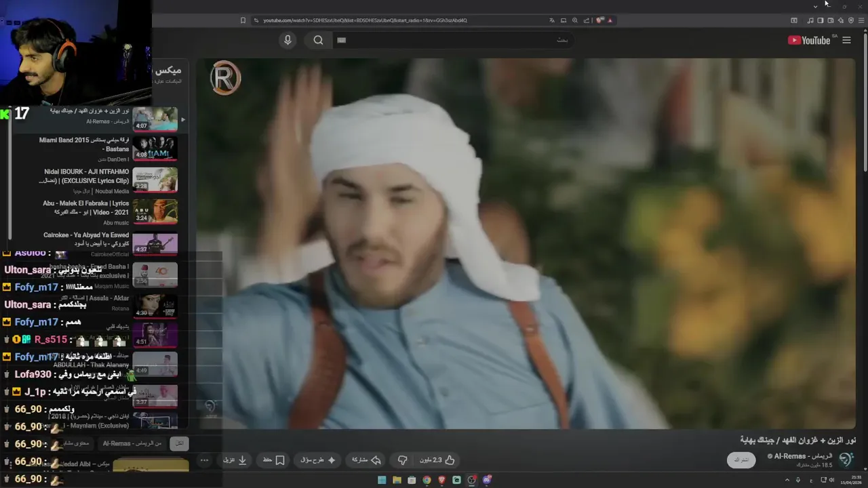Click the video title under the player

[x=797, y=440]
